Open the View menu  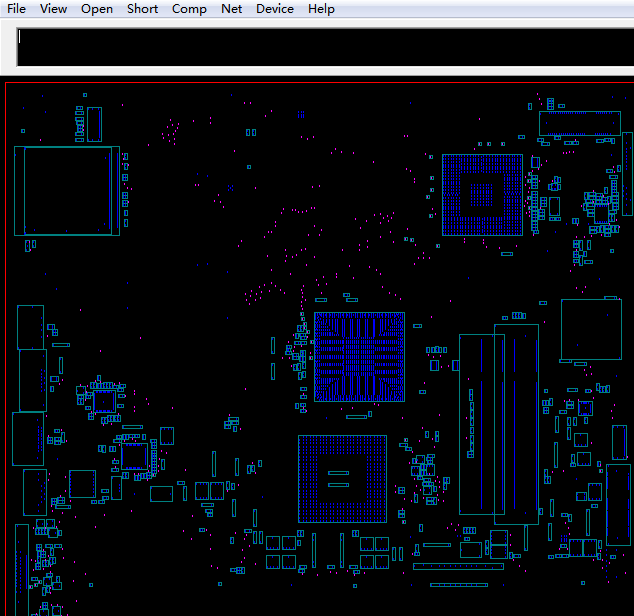coord(53,8)
